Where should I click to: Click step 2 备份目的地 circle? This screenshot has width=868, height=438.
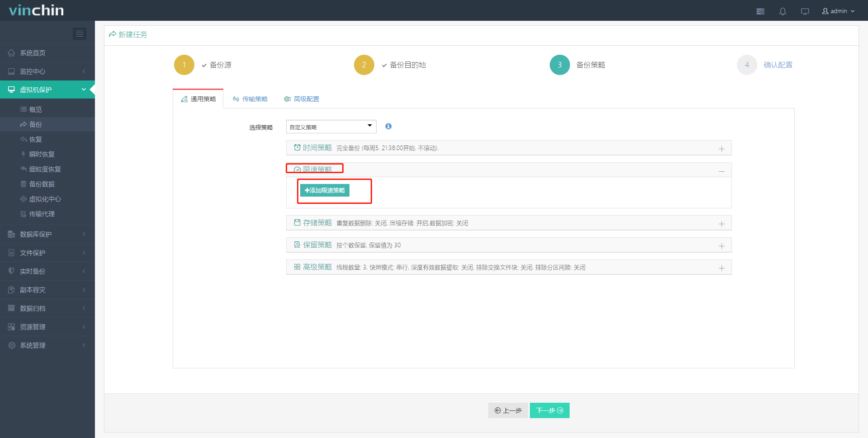coord(364,65)
